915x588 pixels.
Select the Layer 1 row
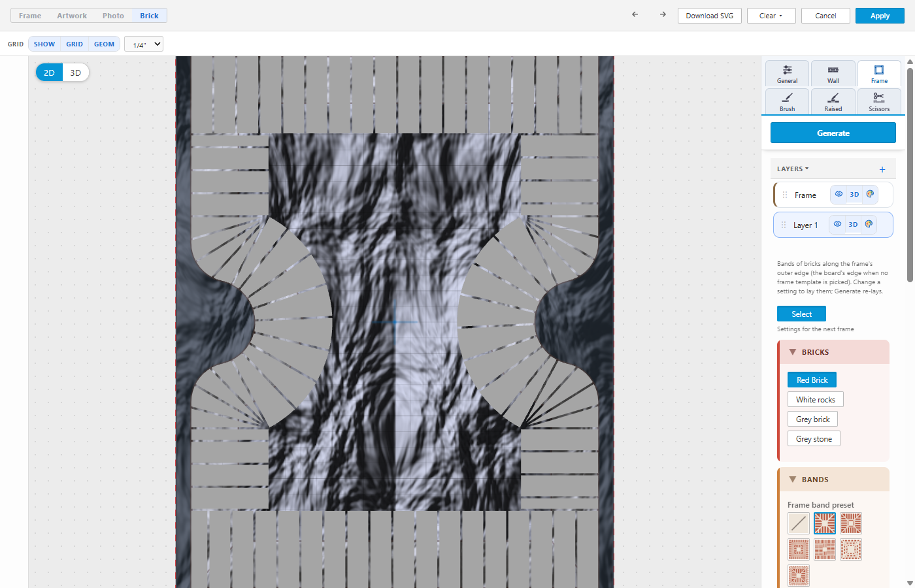tap(833, 225)
